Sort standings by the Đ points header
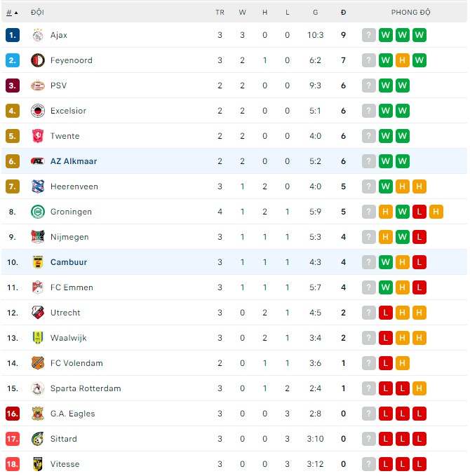The image size is (470, 476). click(x=343, y=13)
